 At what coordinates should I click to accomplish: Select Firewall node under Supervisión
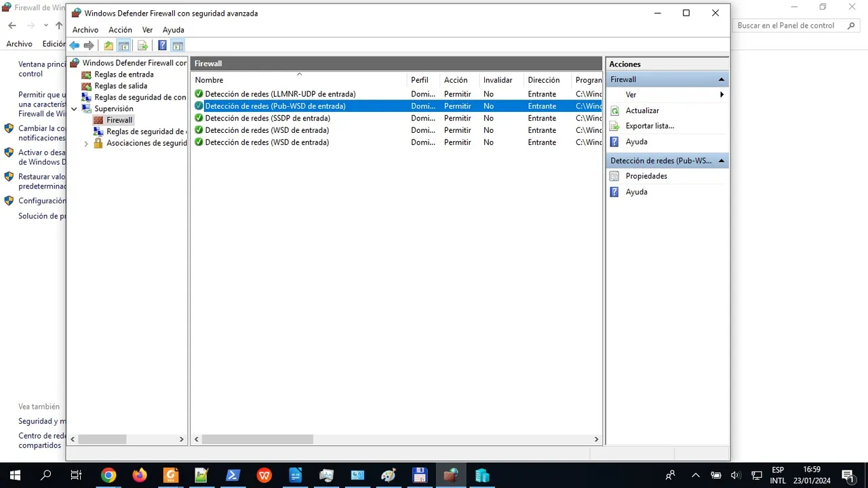119,120
